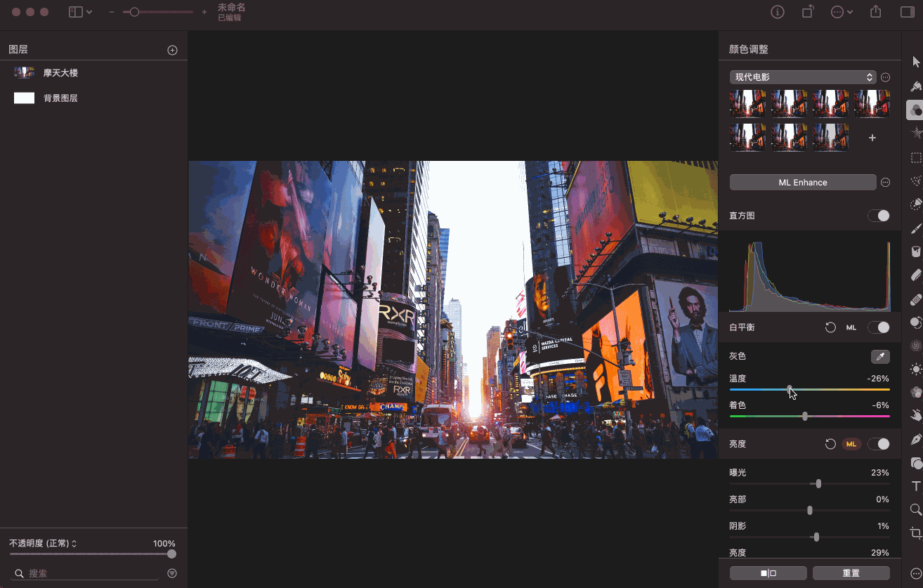Click the ML Enhance button
923x588 pixels.
[x=803, y=183]
